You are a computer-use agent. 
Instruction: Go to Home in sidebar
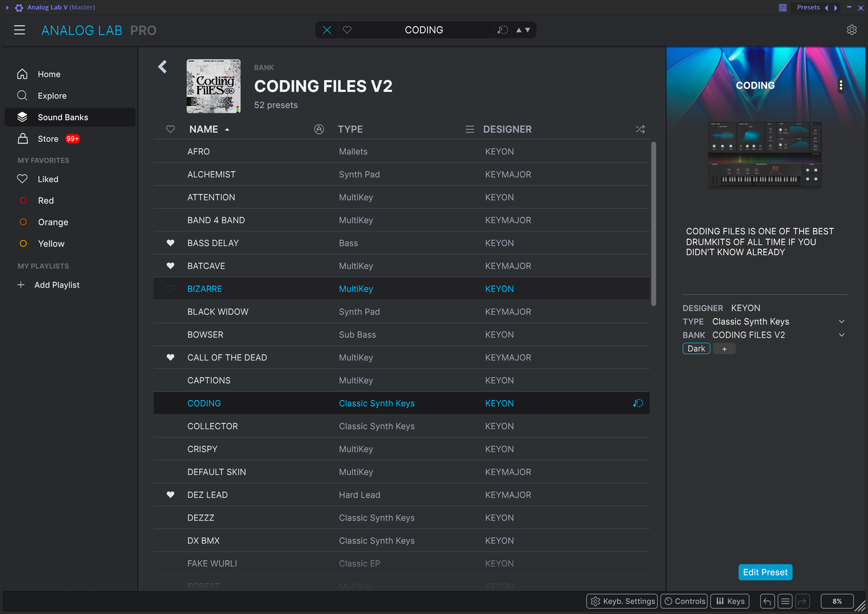coord(70,74)
